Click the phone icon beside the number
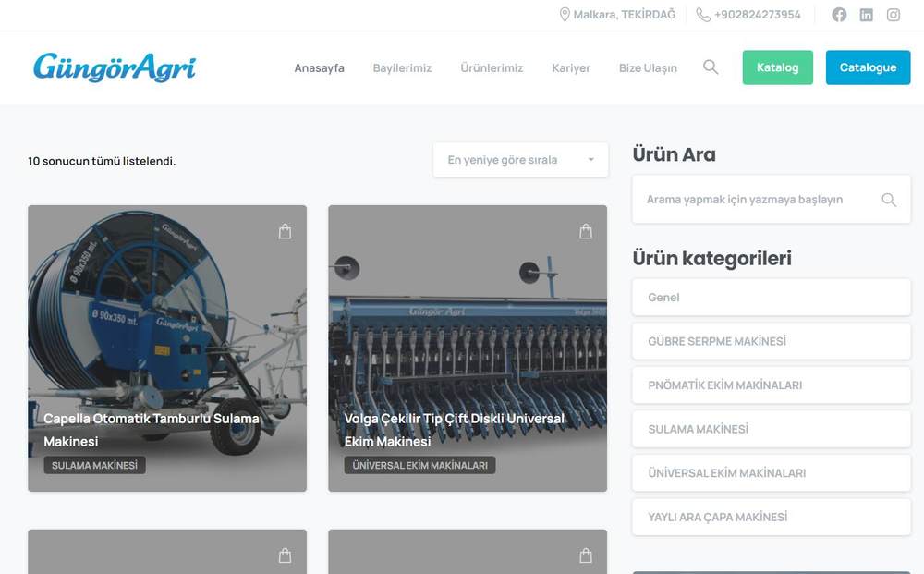The height and width of the screenshot is (574, 924). click(x=703, y=15)
